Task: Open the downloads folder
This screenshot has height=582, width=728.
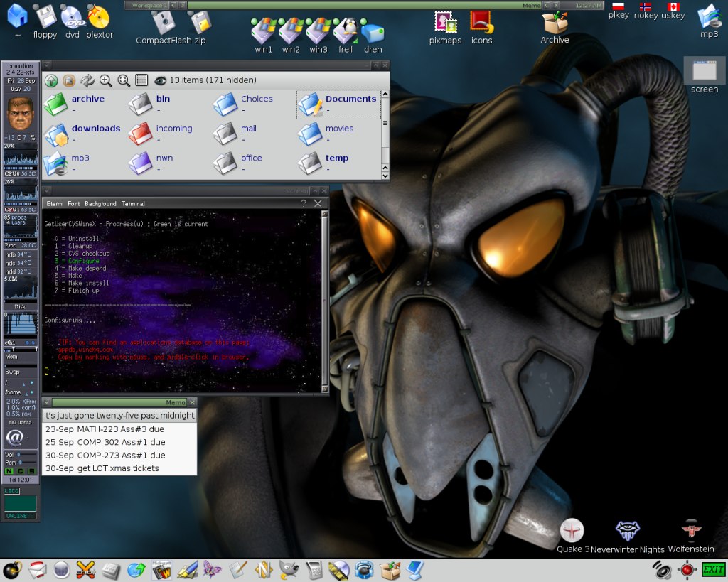Action: [x=82, y=134]
